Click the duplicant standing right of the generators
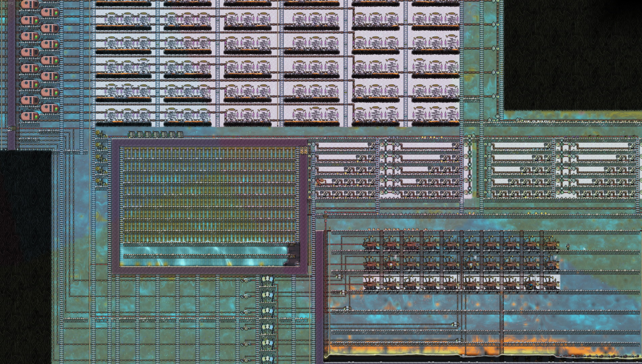Image resolution: width=642 pixels, height=364 pixels. pyautogui.click(x=568, y=247)
